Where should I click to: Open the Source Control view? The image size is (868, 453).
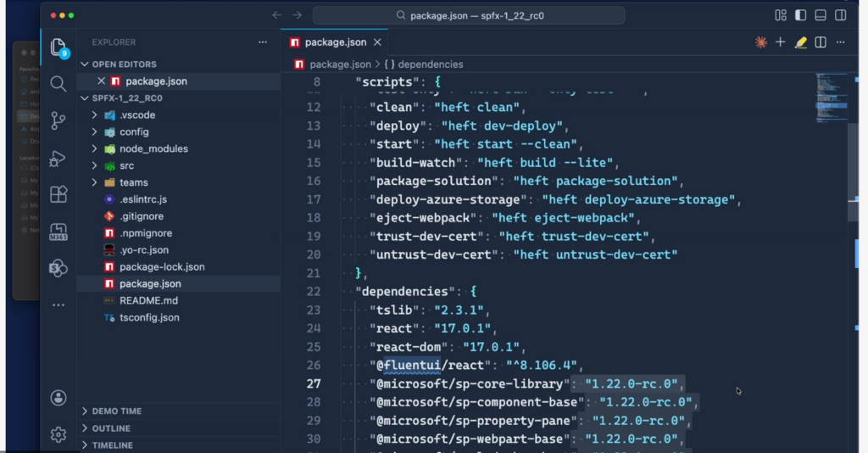(58, 120)
